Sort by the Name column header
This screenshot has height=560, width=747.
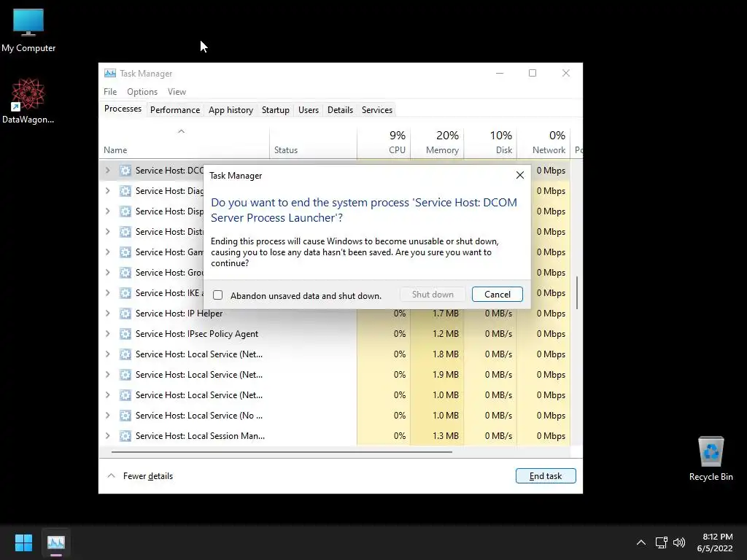click(184, 142)
